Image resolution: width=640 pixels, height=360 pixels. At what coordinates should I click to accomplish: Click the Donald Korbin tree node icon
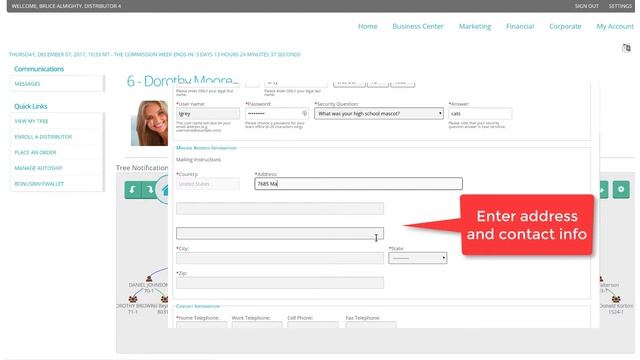point(616,299)
